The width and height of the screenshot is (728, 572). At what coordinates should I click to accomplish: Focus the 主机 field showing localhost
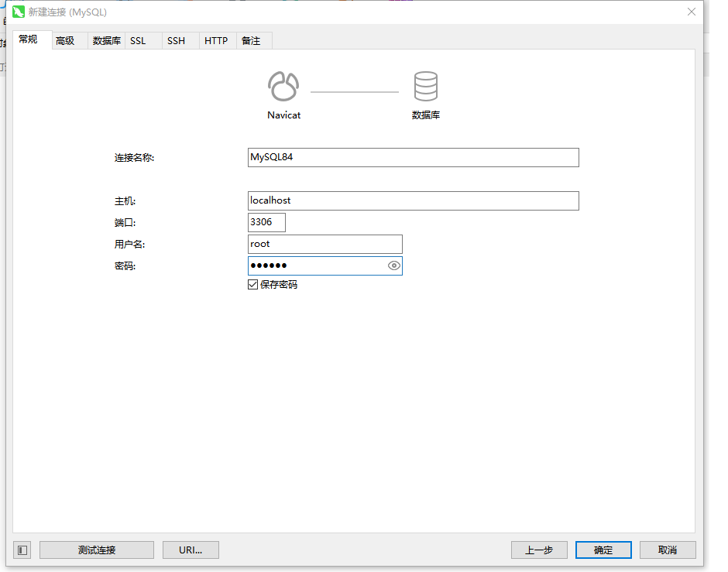click(x=413, y=200)
